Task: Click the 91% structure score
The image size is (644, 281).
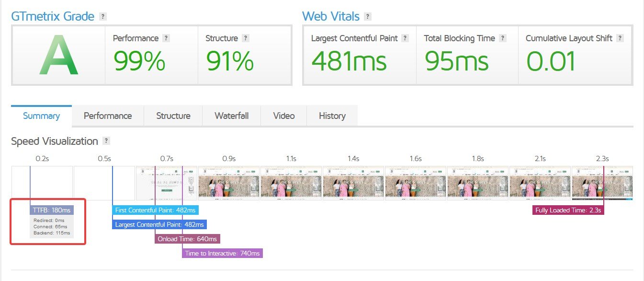Action: [x=230, y=61]
